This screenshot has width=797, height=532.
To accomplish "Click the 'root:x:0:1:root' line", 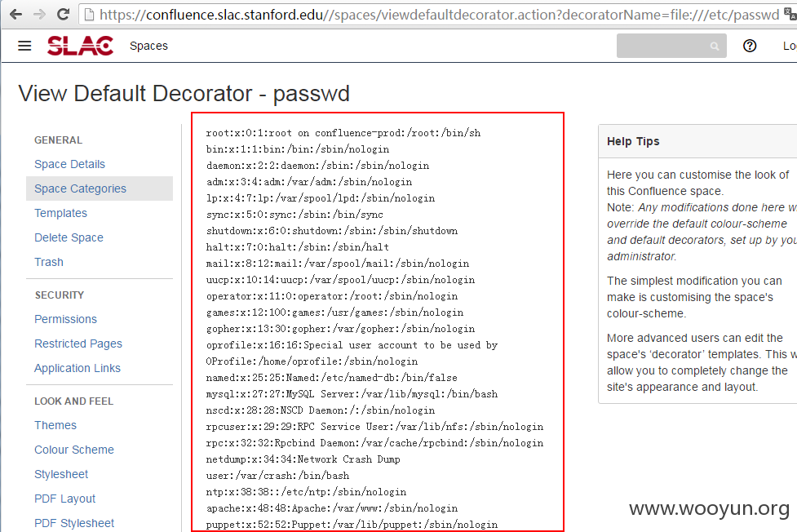I will (x=343, y=133).
